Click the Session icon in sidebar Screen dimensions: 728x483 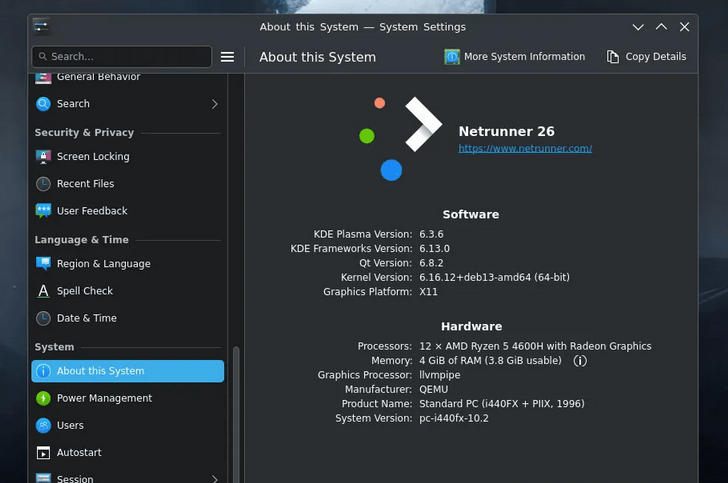point(43,478)
